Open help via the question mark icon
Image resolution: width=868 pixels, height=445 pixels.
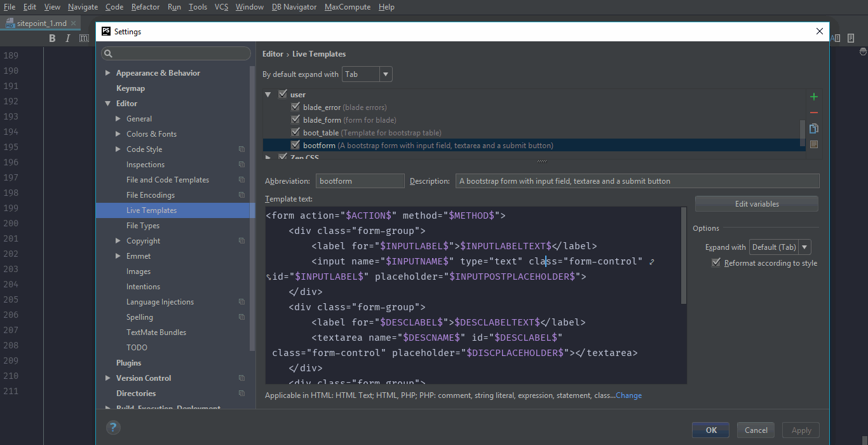(x=113, y=428)
